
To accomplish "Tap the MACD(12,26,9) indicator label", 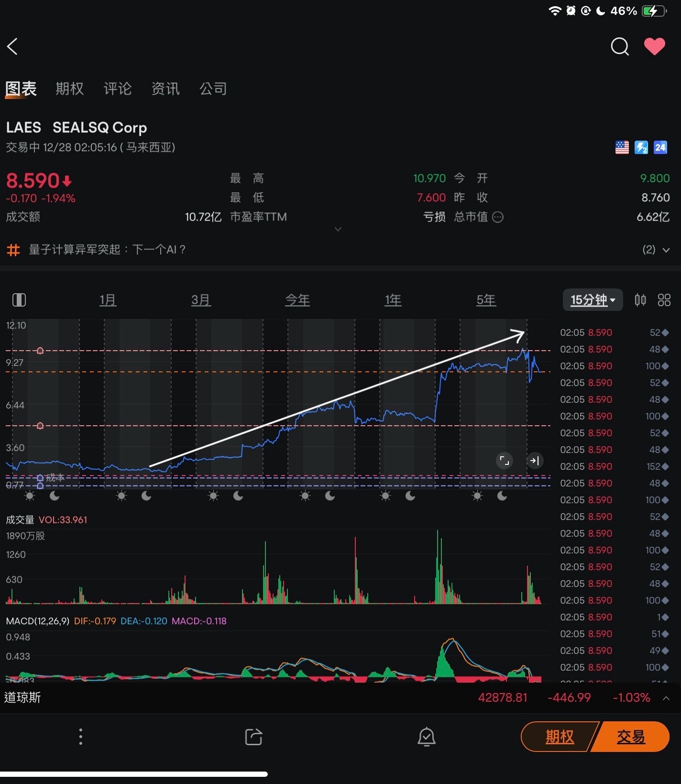I will [38, 621].
